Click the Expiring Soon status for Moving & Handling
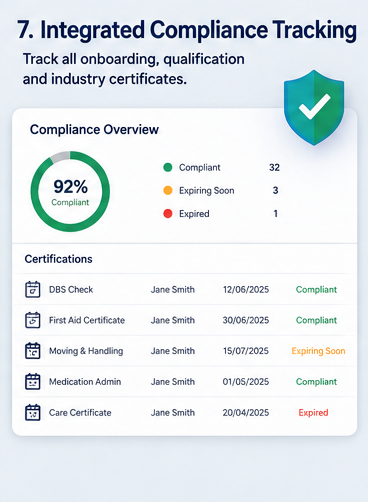The image size is (368, 502). click(x=318, y=351)
